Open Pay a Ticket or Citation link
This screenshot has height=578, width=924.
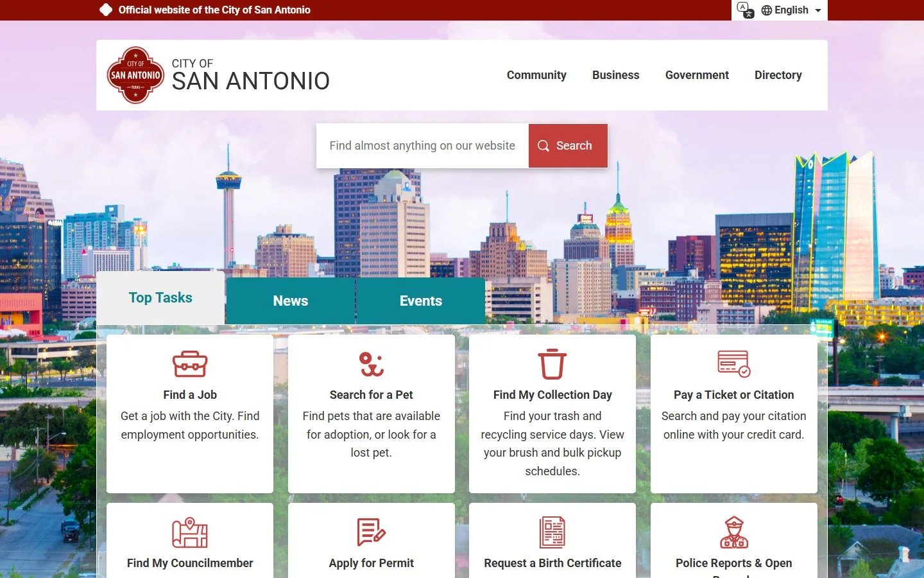point(734,395)
